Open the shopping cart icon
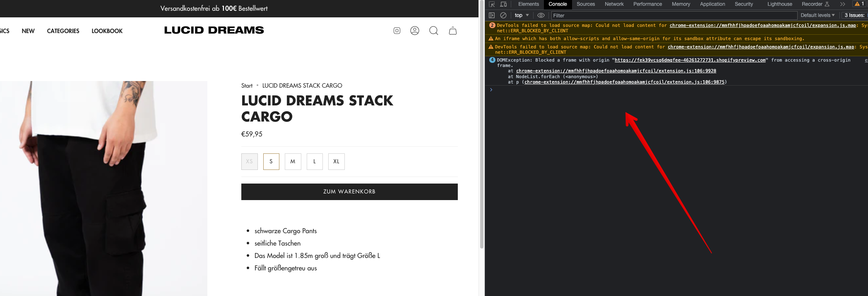This screenshot has width=868, height=296. point(453,31)
